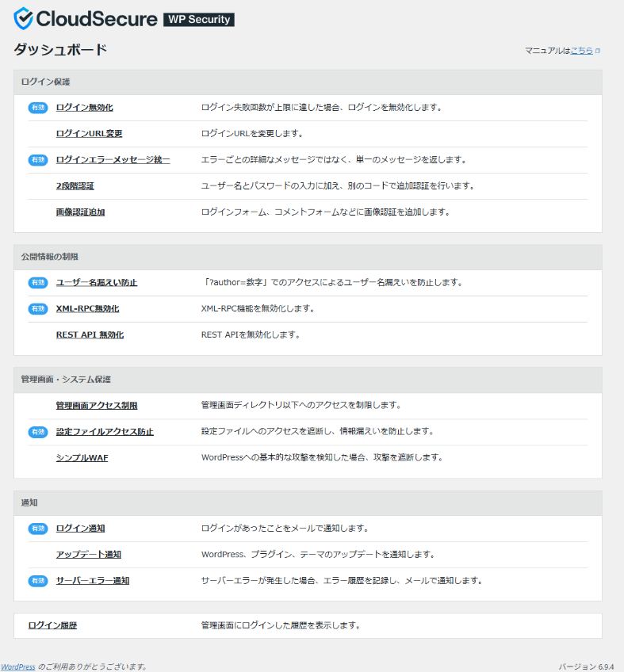624x672 pixels.
Task: Click the 有効 badge on サーバーエラー通知
Action: (37, 580)
